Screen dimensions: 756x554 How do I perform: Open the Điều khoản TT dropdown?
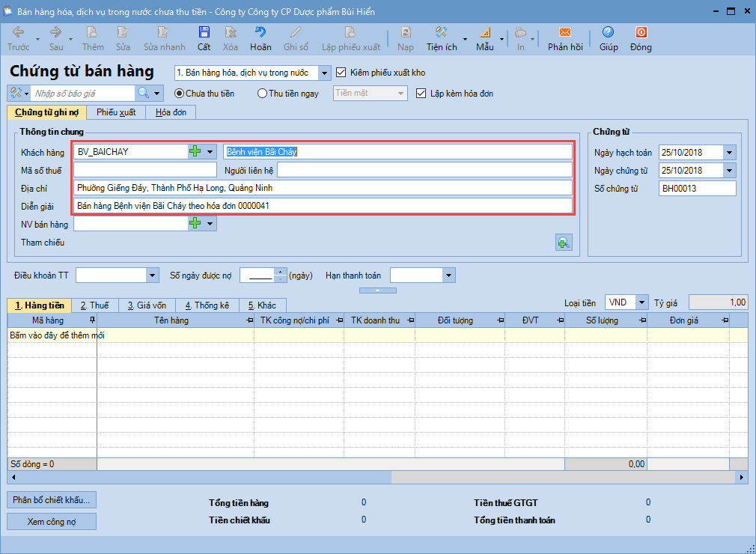(153, 276)
